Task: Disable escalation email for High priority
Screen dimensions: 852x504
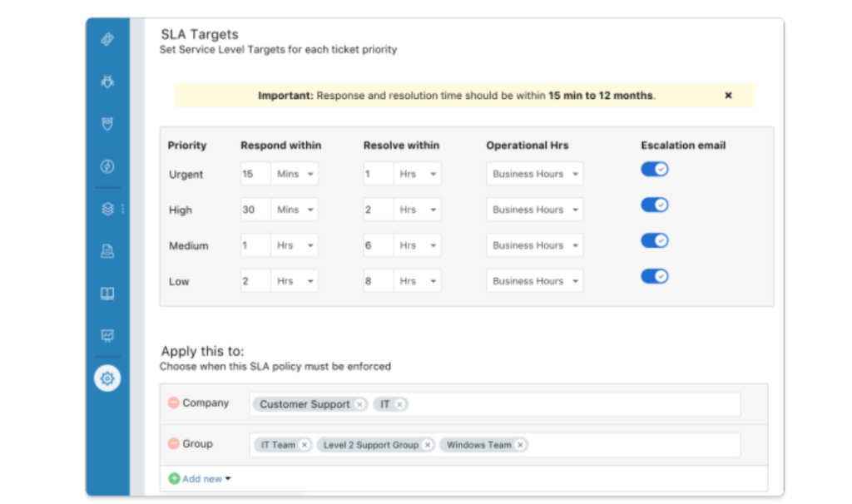Action: [654, 205]
